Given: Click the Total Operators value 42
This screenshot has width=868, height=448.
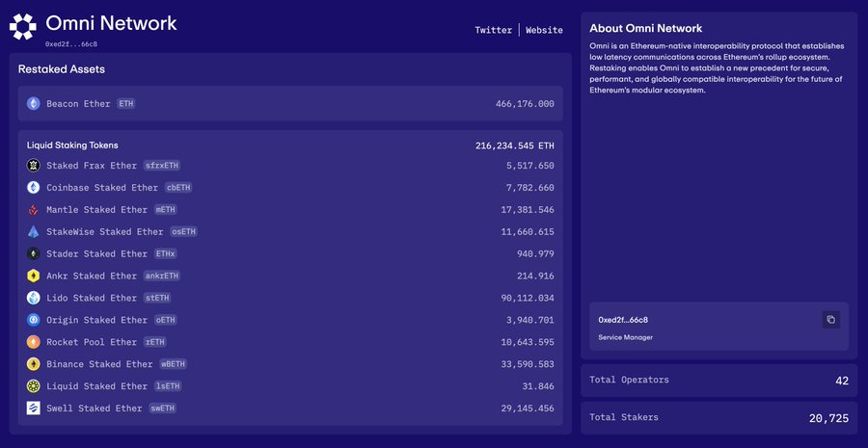Looking at the screenshot, I should click(x=842, y=381).
